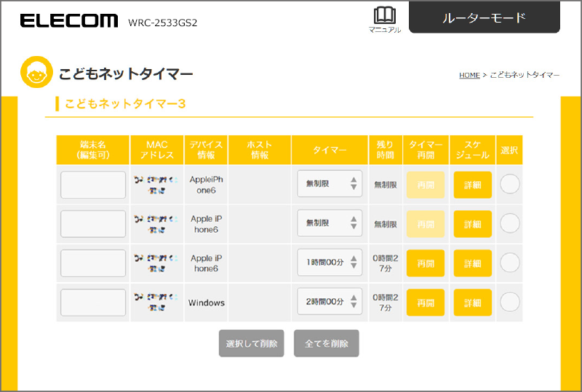This screenshot has width=582, height=392.
Task: Click 0時間27分 remaining time in Windows row
Action: click(386, 303)
